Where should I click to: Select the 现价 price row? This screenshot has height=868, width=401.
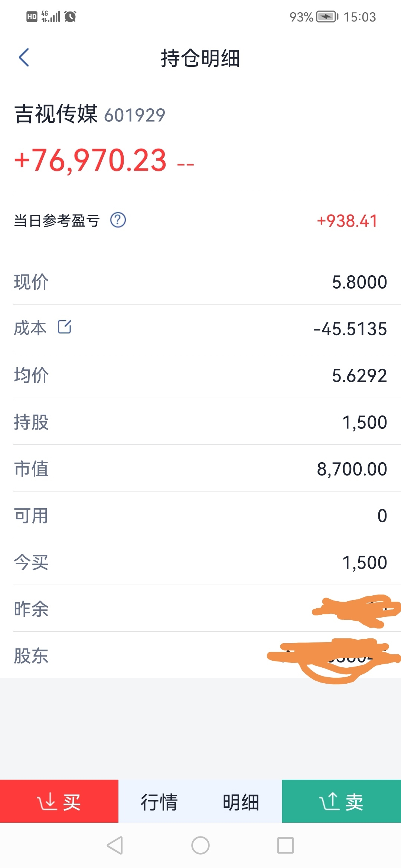[x=200, y=282]
